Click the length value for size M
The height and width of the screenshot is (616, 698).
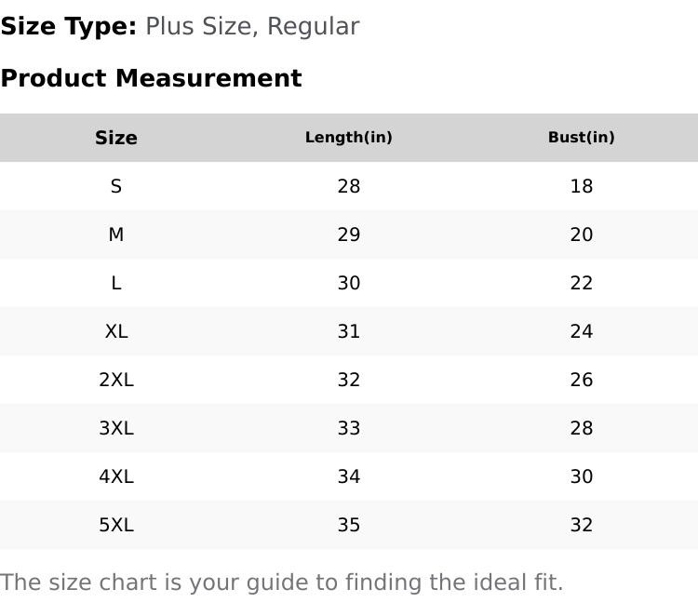[x=349, y=234]
